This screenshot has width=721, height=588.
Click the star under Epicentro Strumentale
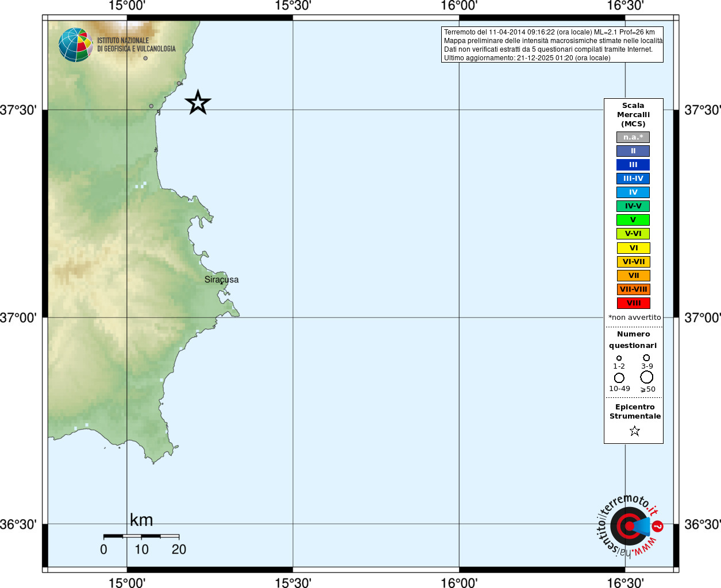pos(634,431)
